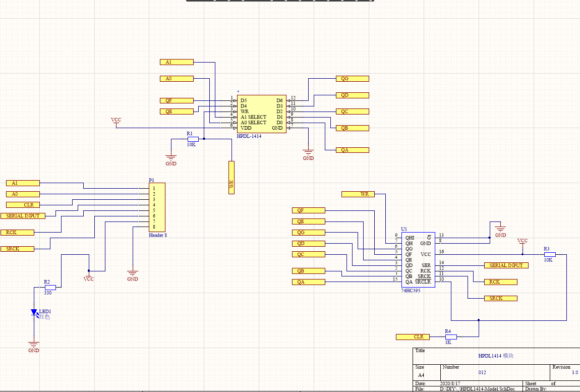This screenshot has width=580, height=392.
Task: Click the 'Header 8' comment text
Action: pyautogui.click(x=158, y=235)
